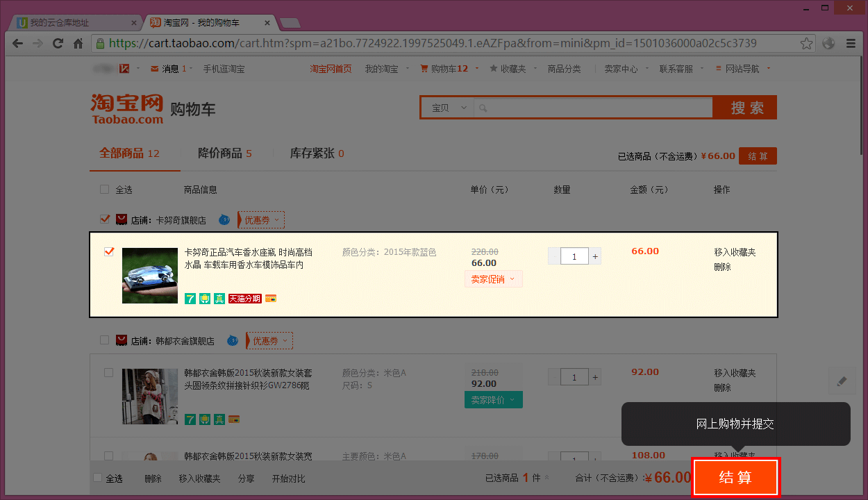The image size is (868, 500).
Task: Reload the cart page
Action: coord(58,43)
